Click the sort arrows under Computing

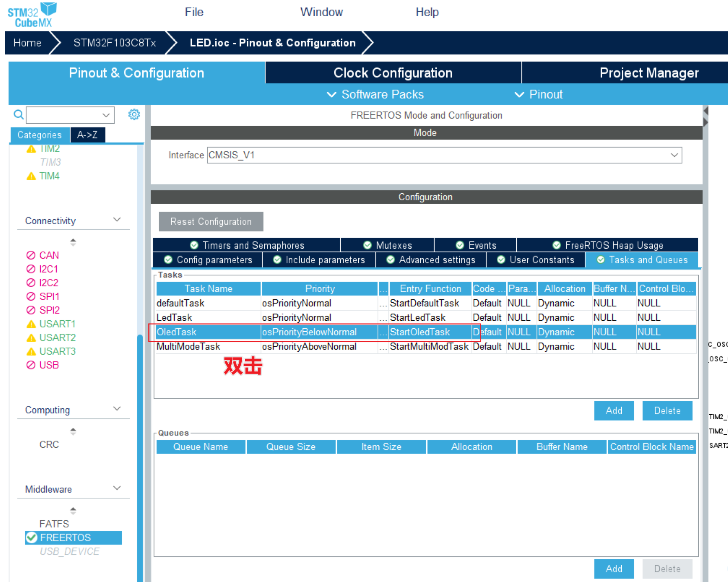click(73, 431)
